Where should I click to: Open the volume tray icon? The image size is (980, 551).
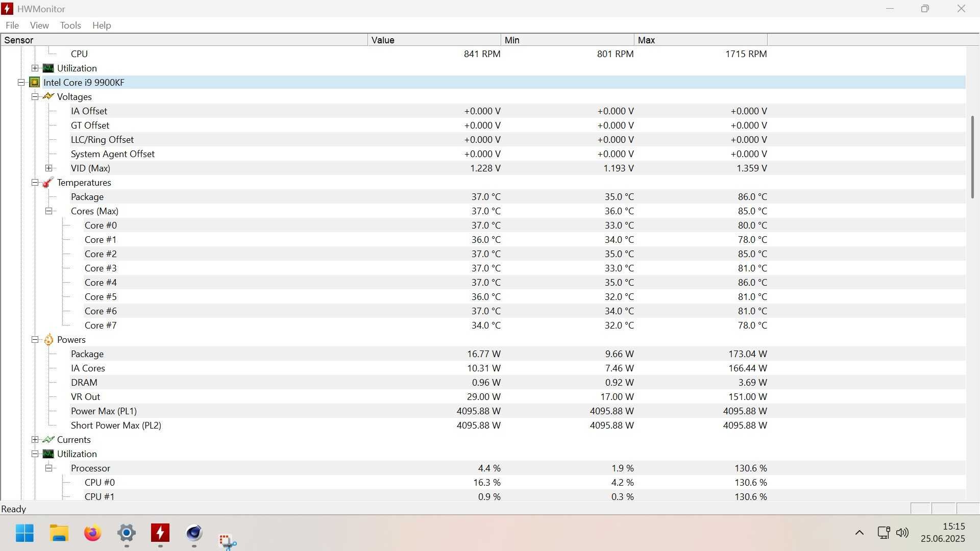[902, 533]
